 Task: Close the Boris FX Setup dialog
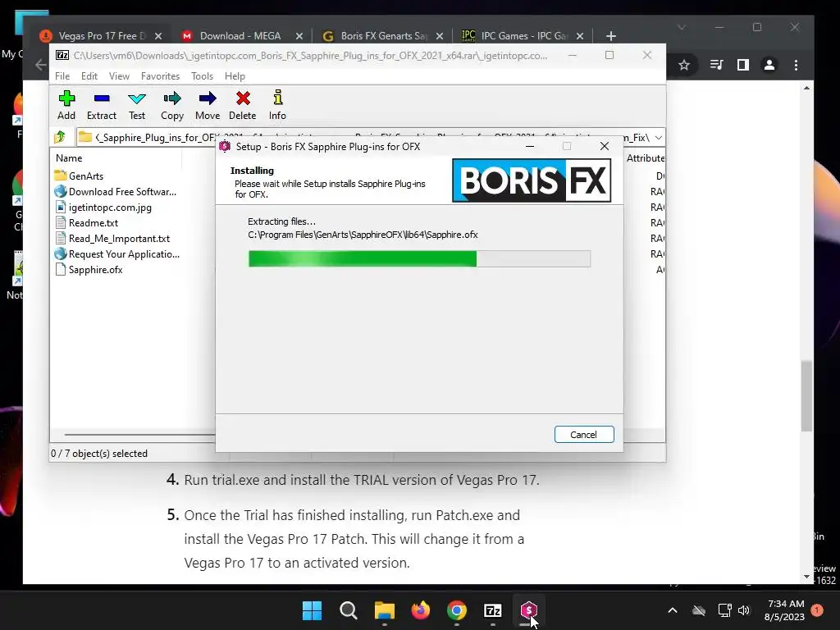pyautogui.click(x=605, y=146)
